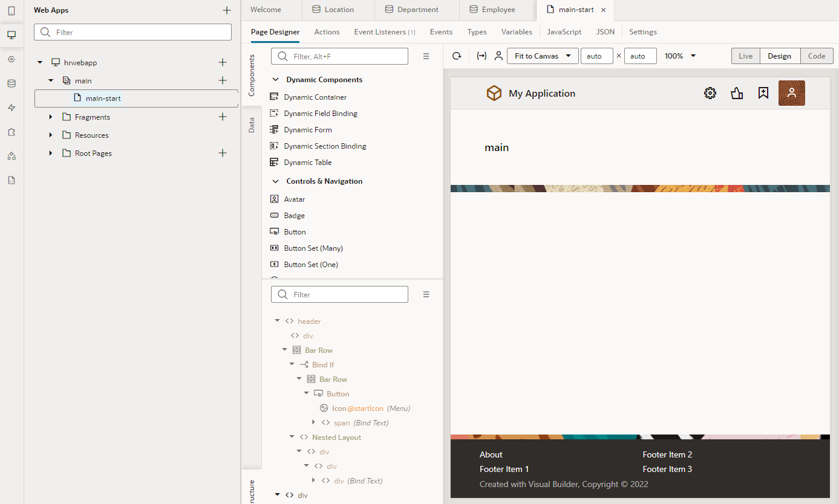
Task: Switch to Live mode
Action: [745, 56]
